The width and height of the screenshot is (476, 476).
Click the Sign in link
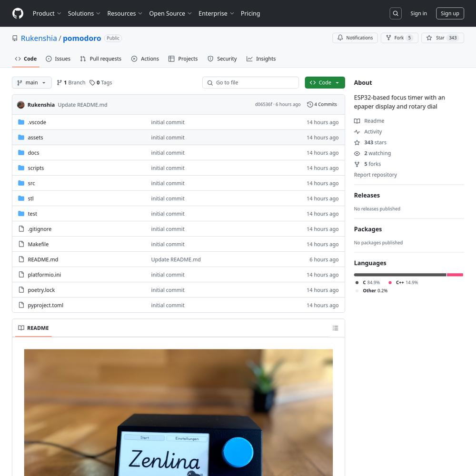click(x=418, y=13)
